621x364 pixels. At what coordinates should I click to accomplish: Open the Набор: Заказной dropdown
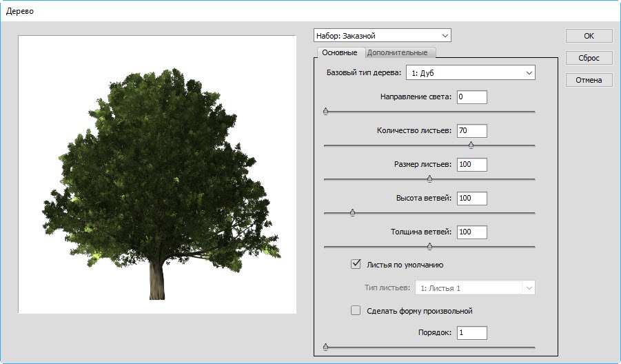pos(382,35)
